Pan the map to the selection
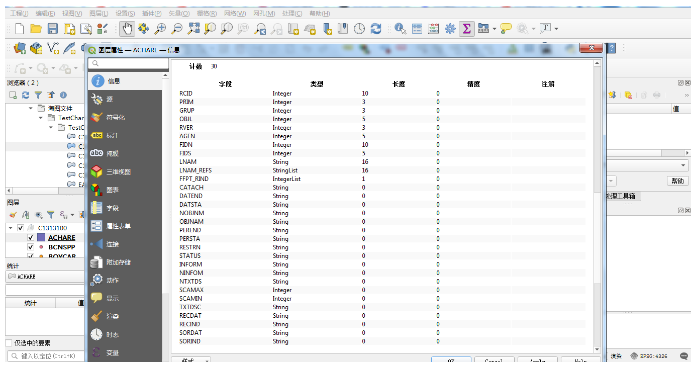 coord(144,29)
